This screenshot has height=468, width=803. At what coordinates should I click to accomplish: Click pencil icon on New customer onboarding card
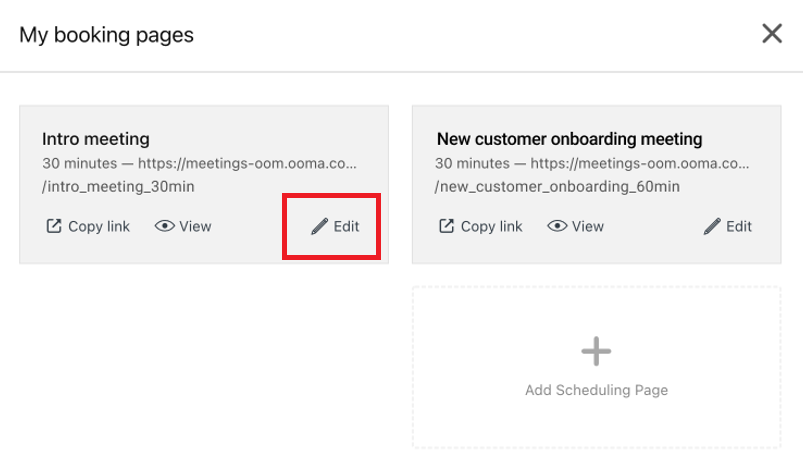coord(712,226)
